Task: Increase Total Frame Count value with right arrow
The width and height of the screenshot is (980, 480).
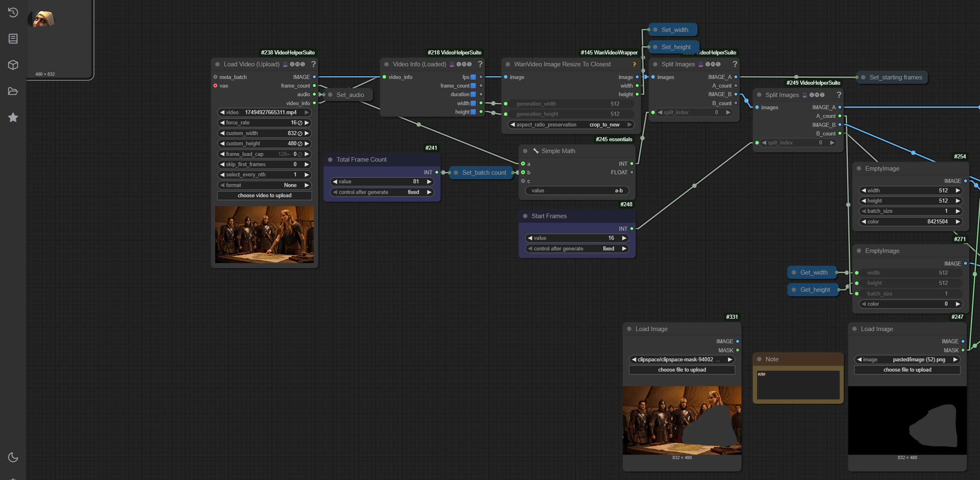Action: (x=429, y=182)
